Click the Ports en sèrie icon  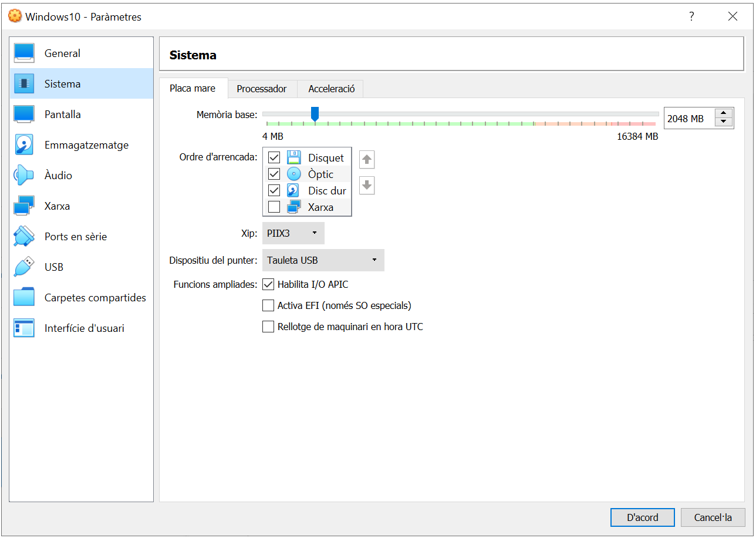click(x=24, y=237)
